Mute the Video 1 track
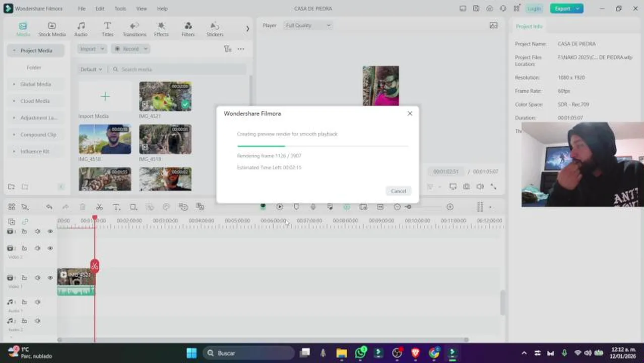 (x=37, y=278)
